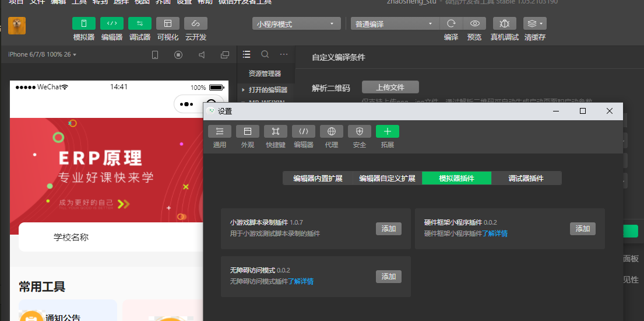The image size is (644, 321).
Task: Open the 帮助 menu in menu bar
Action: click(205, 2)
